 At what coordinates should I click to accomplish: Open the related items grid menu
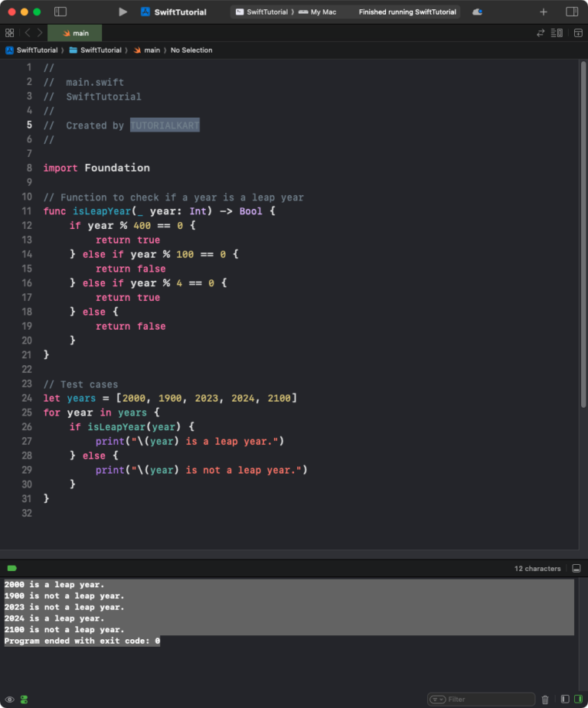pyautogui.click(x=9, y=33)
